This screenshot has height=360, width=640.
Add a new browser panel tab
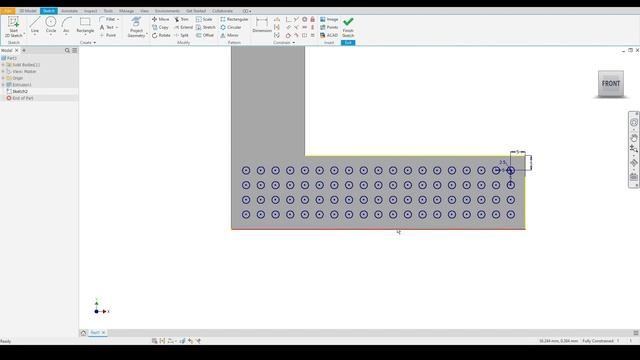pyautogui.click(x=24, y=50)
